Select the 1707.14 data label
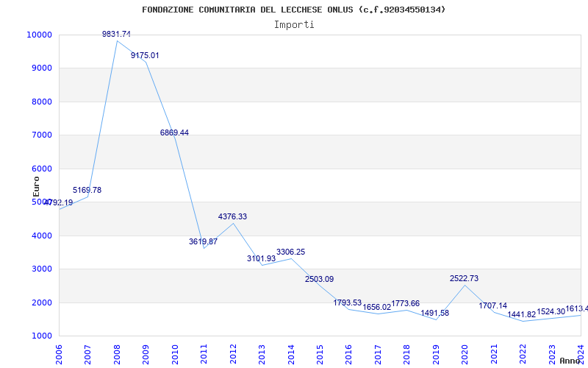 (x=492, y=306)
